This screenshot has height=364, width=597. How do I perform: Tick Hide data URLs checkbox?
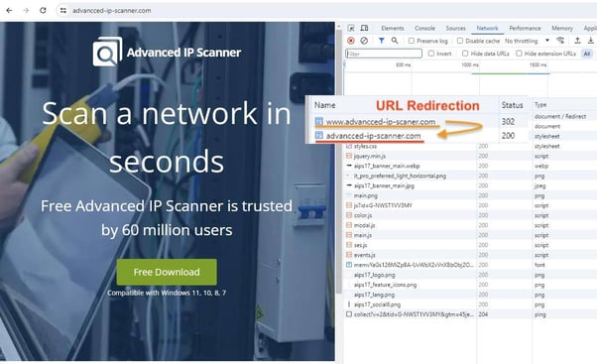pyautogui.click(x=465, y=54)
